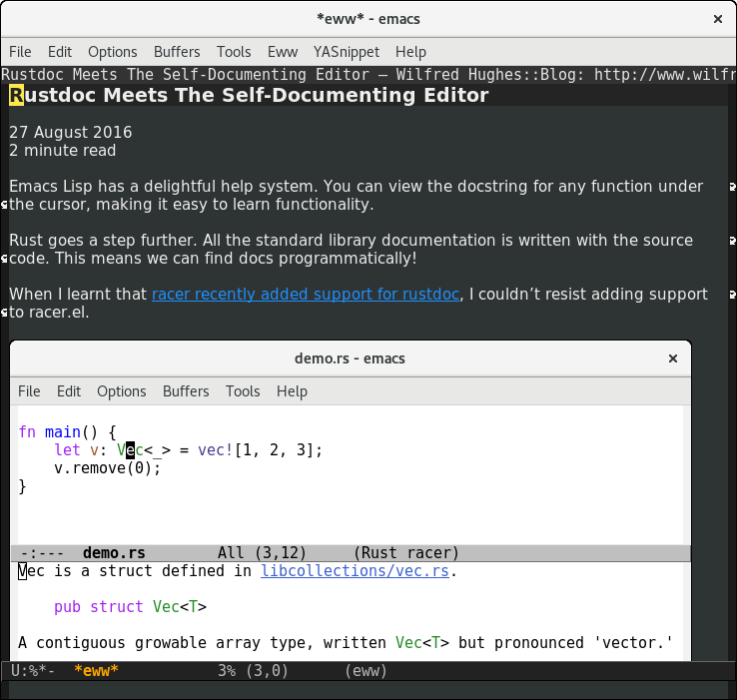Image resolution: width=737 pixels, height=700 pixels.
Task: Close the *eww* emacs window
Action: tap(716, 18)
